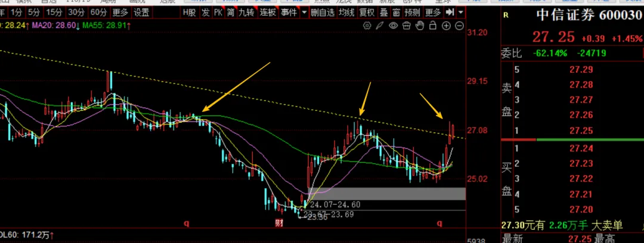This screenshot has height=243, width=644.
Task: Click 31.20 on the price axis
Action: coord(477,32)
